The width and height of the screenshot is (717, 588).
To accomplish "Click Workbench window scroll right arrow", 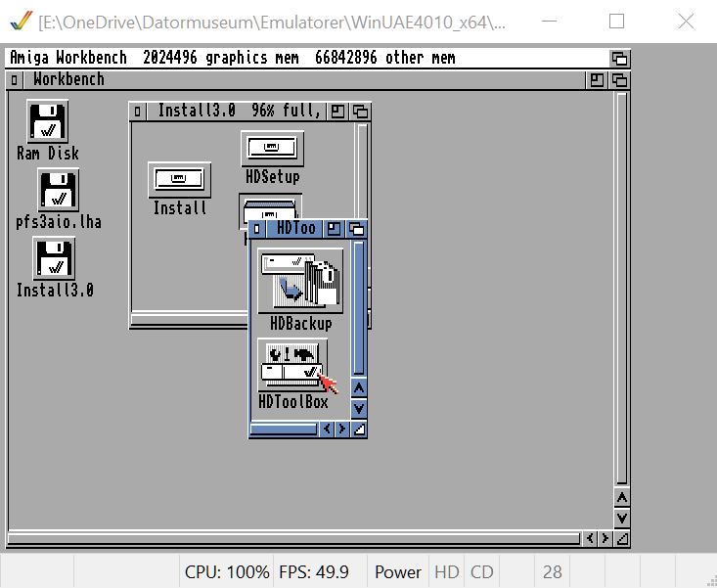I will coord(605,539).
